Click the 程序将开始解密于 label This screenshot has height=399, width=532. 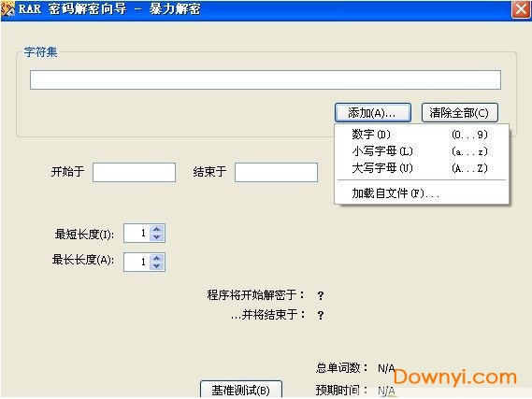pyautogui.click(x=256, y=295)
